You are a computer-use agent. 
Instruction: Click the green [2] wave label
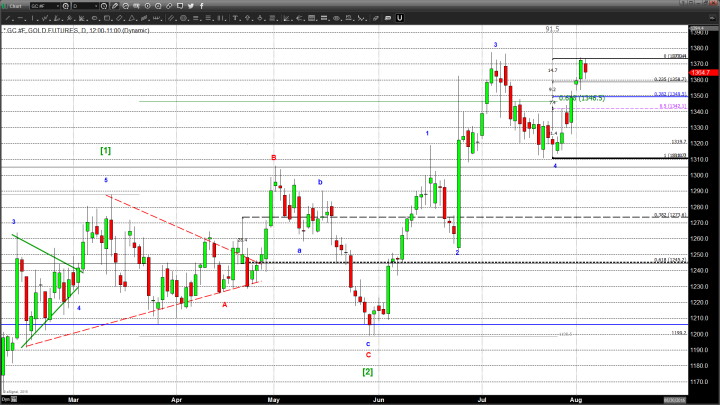pos(367,372)
